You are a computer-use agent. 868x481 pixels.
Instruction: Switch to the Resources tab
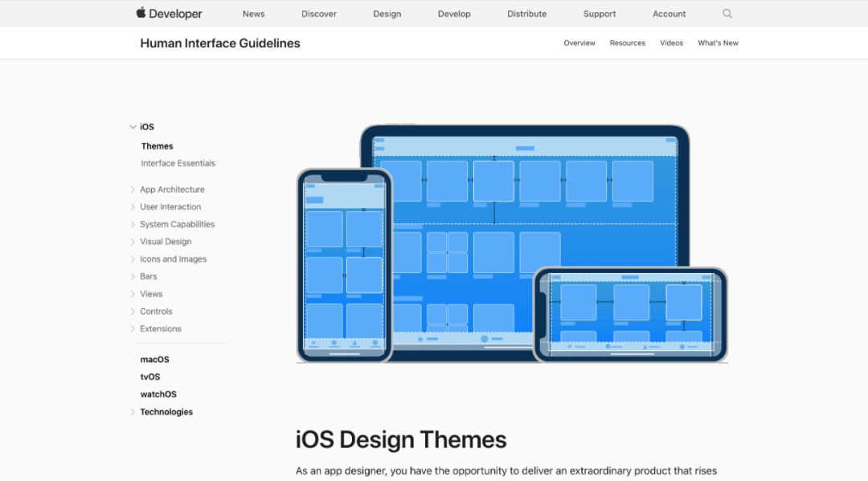(628, 43)
